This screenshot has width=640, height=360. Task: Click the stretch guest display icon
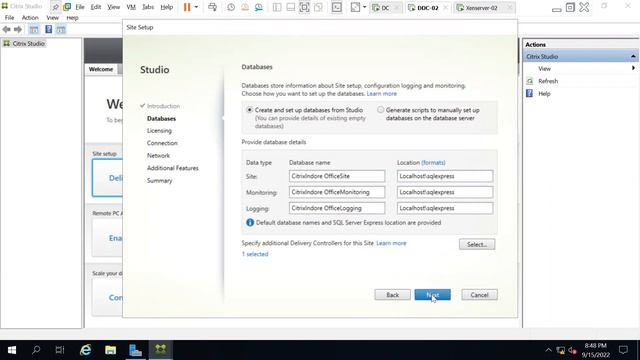[x=355, y=7]
